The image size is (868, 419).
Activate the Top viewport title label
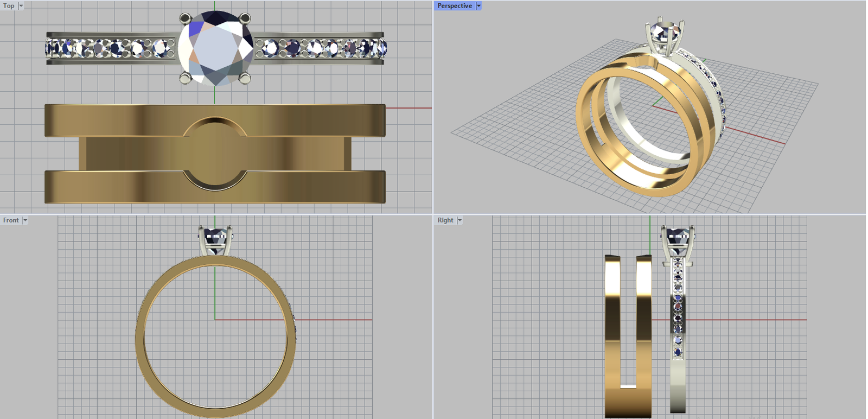coord(9,6)
